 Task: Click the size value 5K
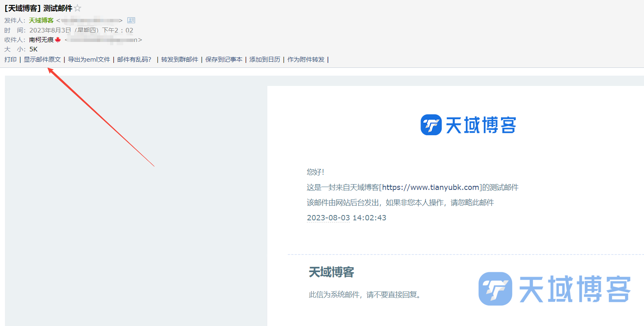33,49
